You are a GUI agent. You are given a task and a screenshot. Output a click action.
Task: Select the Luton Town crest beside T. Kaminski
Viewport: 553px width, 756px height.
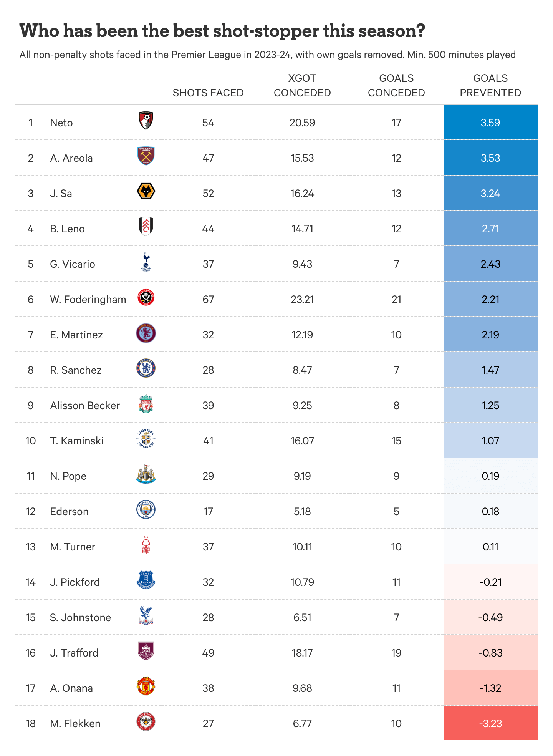146,439
